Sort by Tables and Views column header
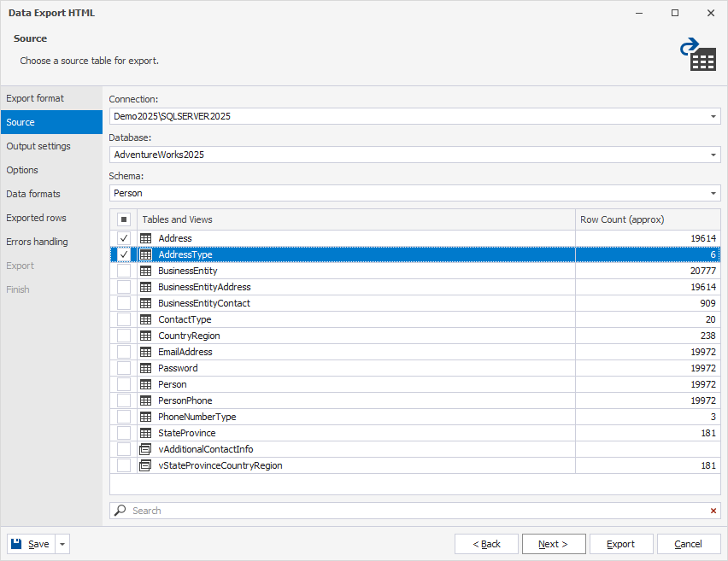Image resolution: width=728 pixels, height=561 pixels. (x=356, y=219)
